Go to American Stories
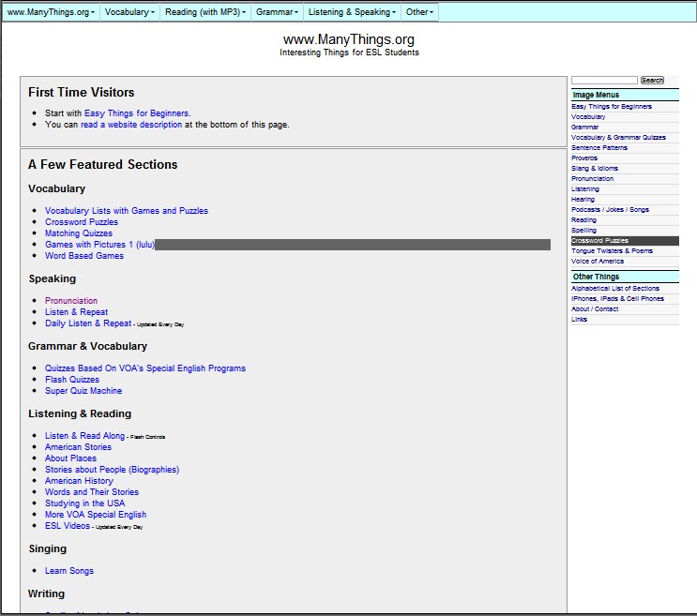The height and width of the screenshot is (616, 697). coord(78,447)
